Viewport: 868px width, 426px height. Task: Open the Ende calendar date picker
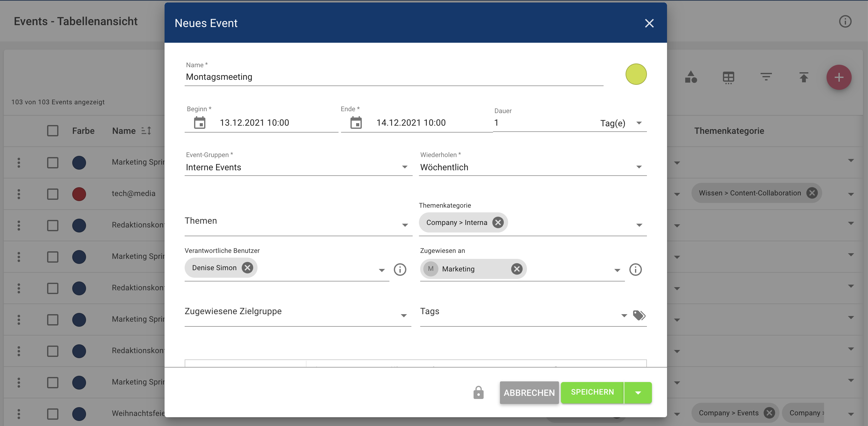[356, 123]
